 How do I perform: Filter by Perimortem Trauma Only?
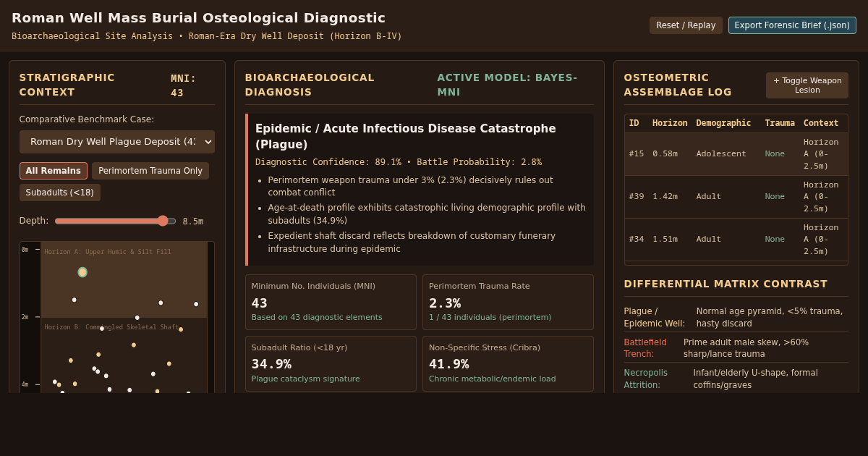(150, 171)
